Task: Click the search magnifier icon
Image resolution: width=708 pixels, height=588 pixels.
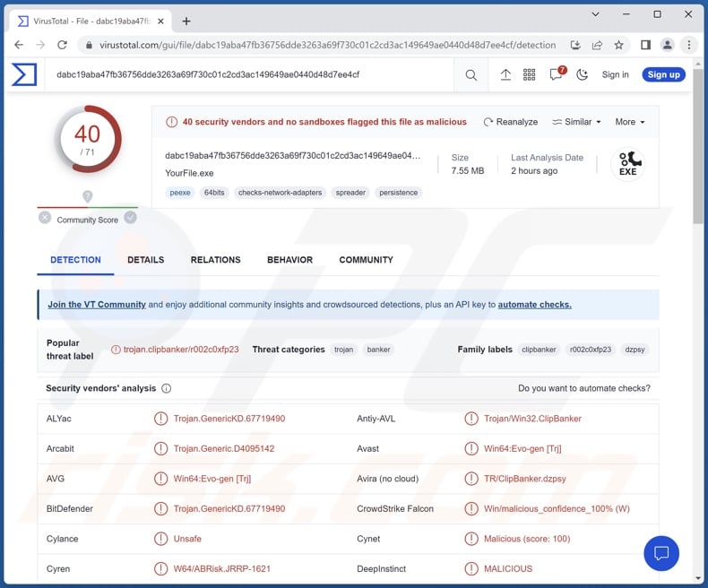Action: pos(471,75)
